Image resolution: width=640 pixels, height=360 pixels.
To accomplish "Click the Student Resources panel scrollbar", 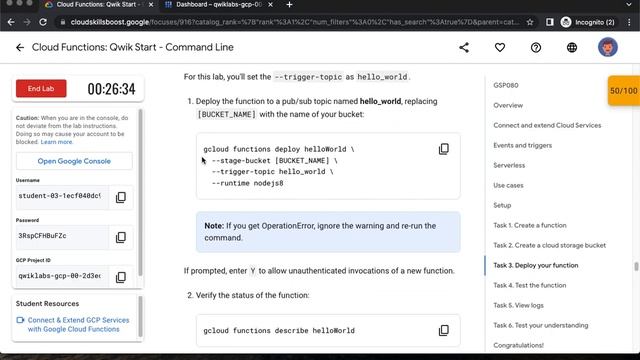I will coord(140,317).
